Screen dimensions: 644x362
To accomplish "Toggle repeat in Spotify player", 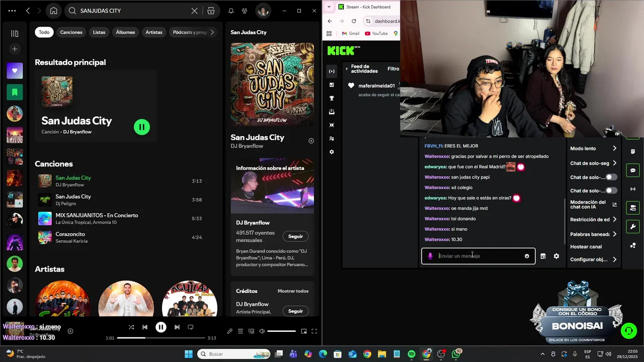I will (x=191, y=327).
